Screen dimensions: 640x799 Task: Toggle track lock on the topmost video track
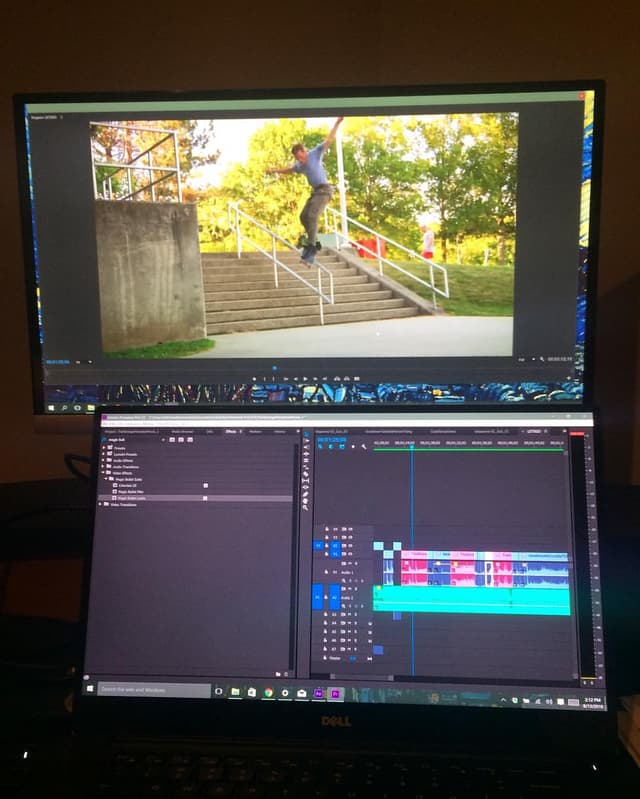(327, 529)
